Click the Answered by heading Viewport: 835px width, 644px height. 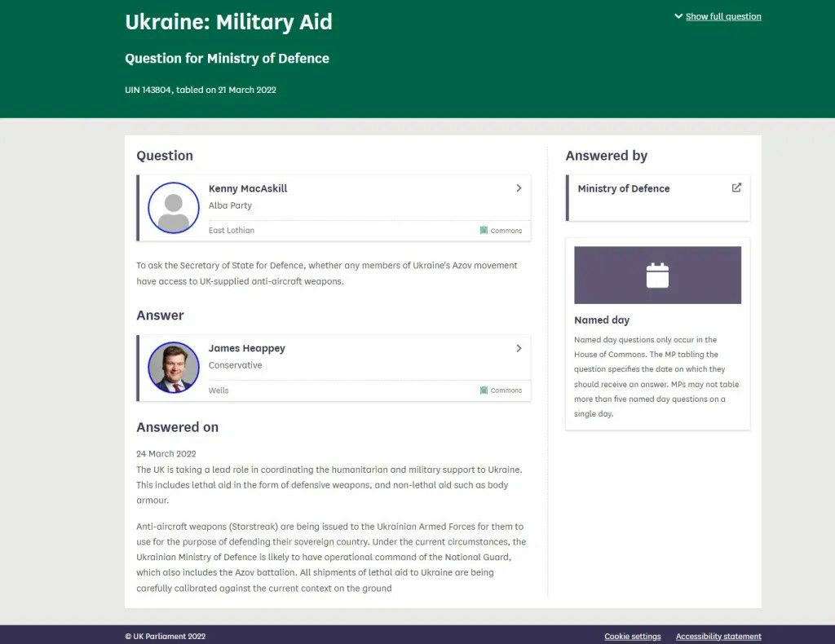click(607, 156)
